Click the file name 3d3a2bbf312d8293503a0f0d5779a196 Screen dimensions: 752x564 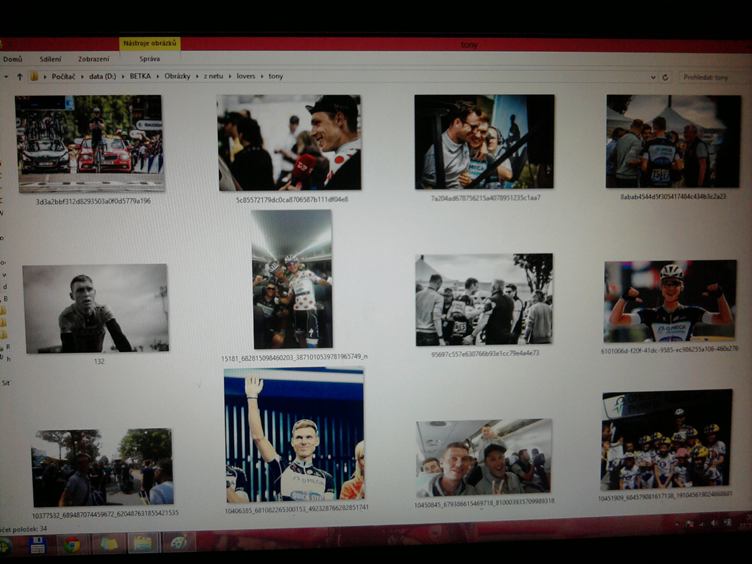94,201
